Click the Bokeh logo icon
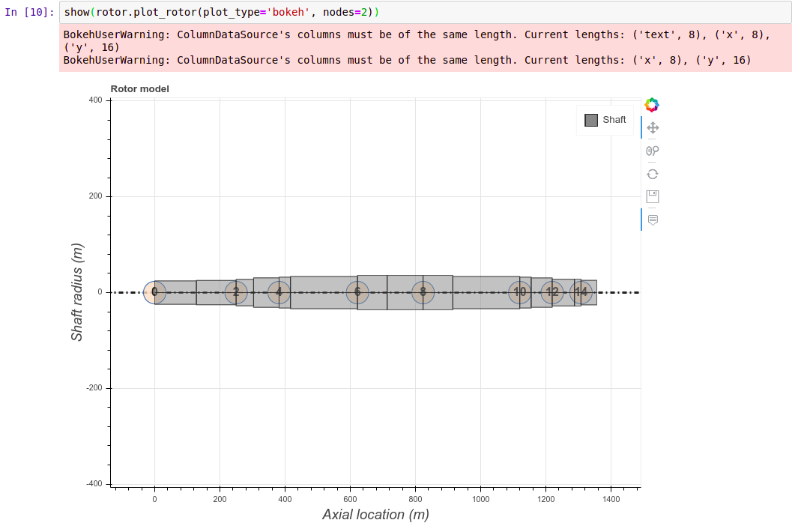 651,104
